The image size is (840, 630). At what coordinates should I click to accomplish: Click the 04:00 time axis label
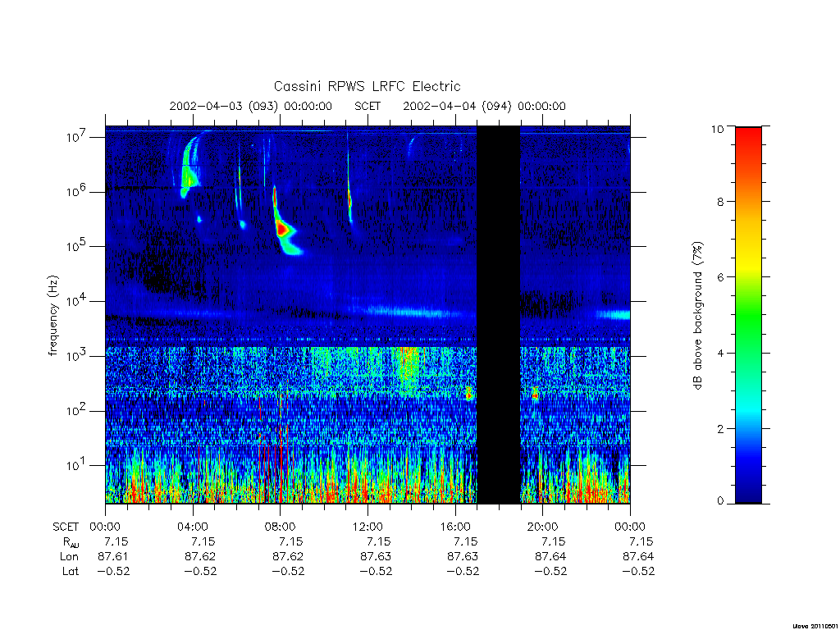(193, 527)
